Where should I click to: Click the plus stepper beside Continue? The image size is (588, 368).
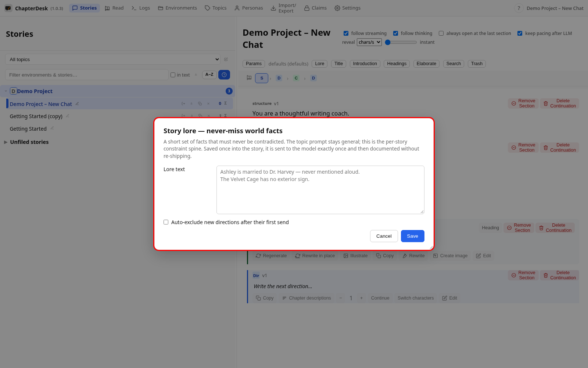(361, 298)
